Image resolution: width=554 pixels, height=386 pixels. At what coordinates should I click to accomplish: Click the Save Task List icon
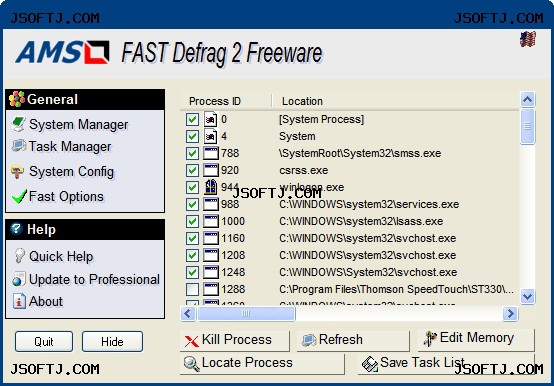[370, 364]
